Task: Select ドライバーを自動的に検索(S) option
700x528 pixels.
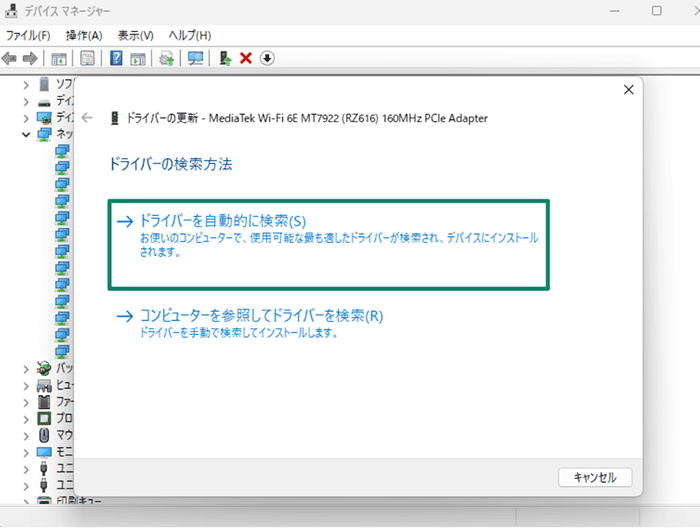Action: pos(329,245)
